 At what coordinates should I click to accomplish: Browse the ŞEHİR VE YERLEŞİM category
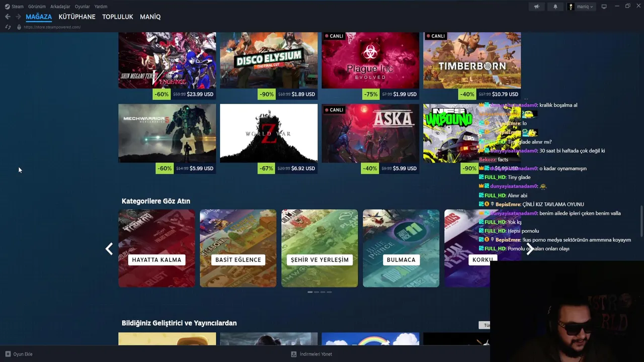point(319,248)
